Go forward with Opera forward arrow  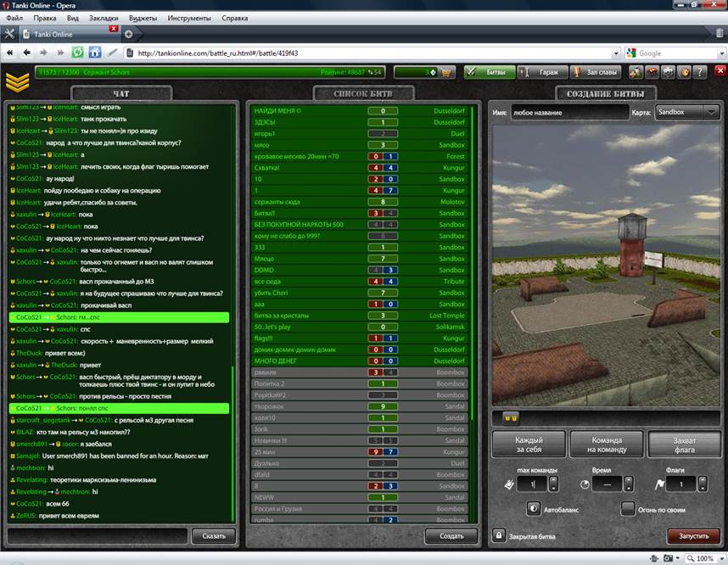coord(43,53)
